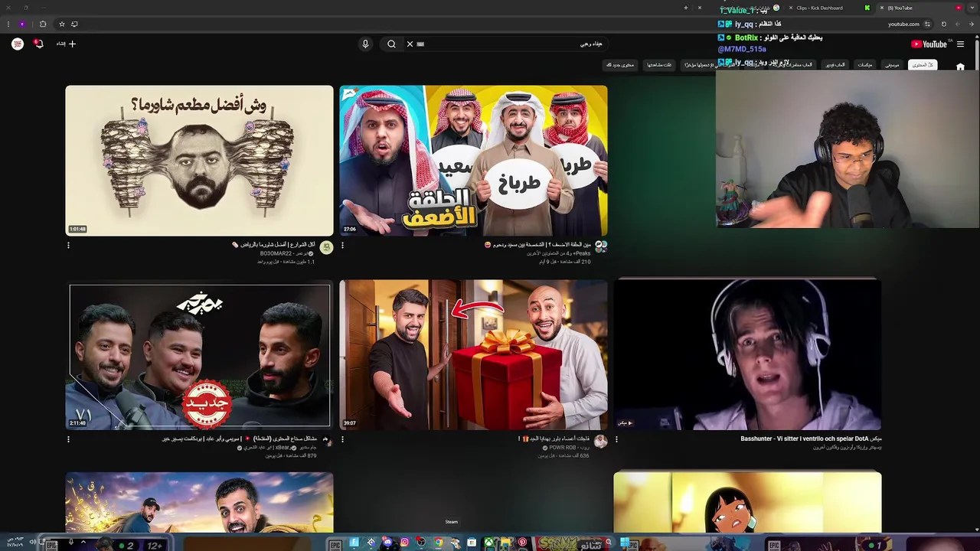Open the account avatar menu
980x551 pixels.
tap(18, 44)
